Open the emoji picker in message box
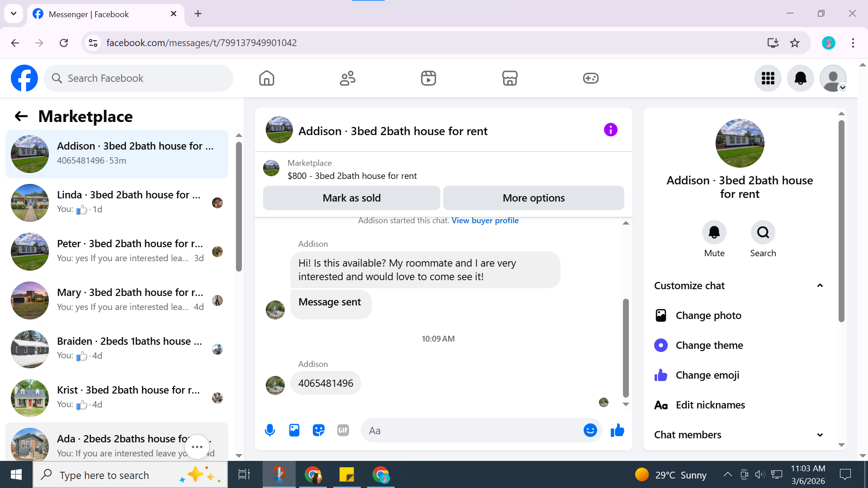The height and width of the screenshot is (488, 868). (x=590, y=430)
